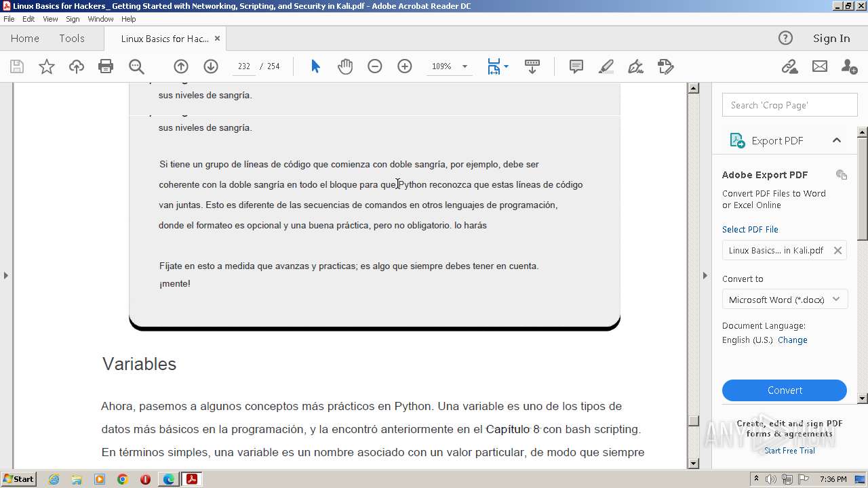Viewport: 868px width, 488px height.
Task: Add a comment with the sticky note icon
Action: coord(576,66)
